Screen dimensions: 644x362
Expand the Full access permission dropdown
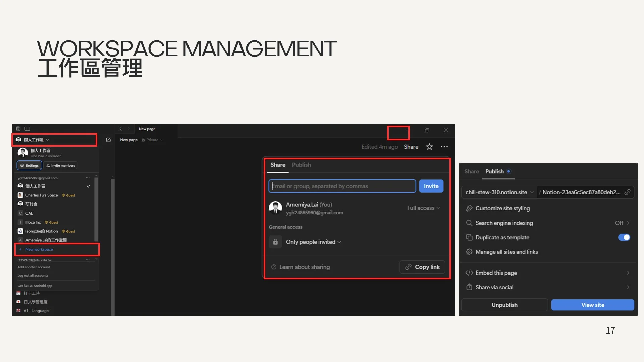[x=423, y=208]
